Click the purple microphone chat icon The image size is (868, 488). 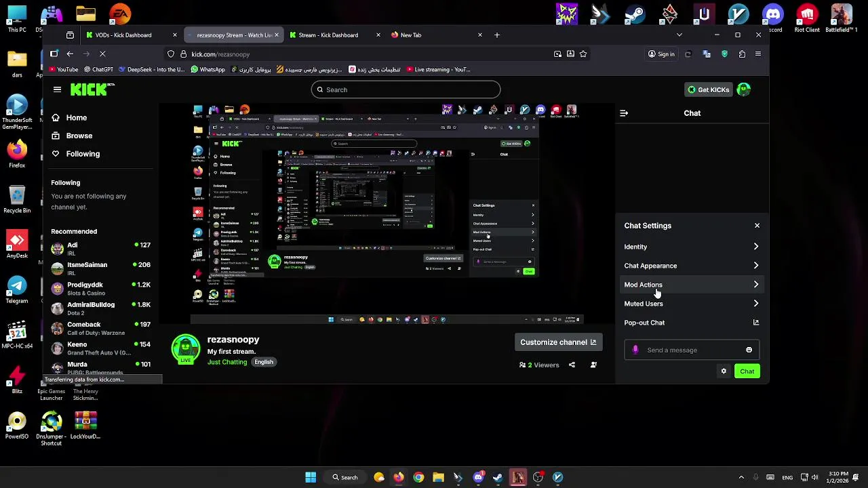635,350
